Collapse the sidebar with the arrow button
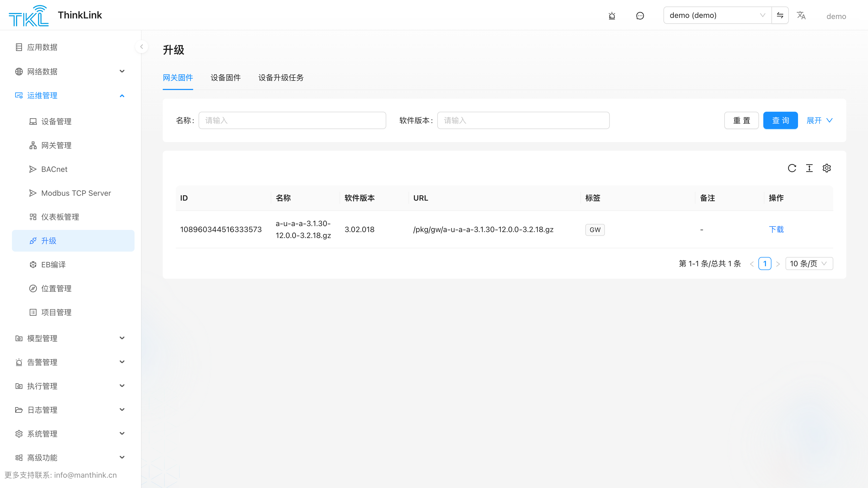Screen dimensions: 868x488 pos(142,47)
